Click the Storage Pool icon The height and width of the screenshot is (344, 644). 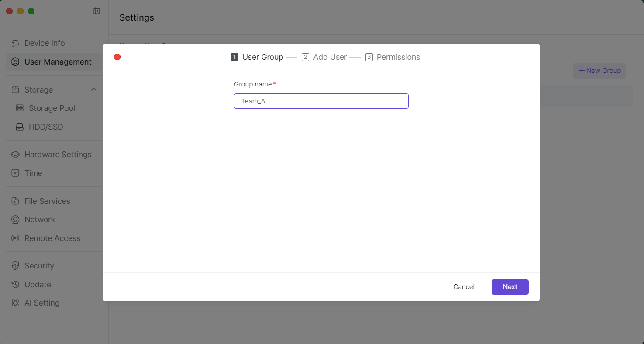(20, 108)
